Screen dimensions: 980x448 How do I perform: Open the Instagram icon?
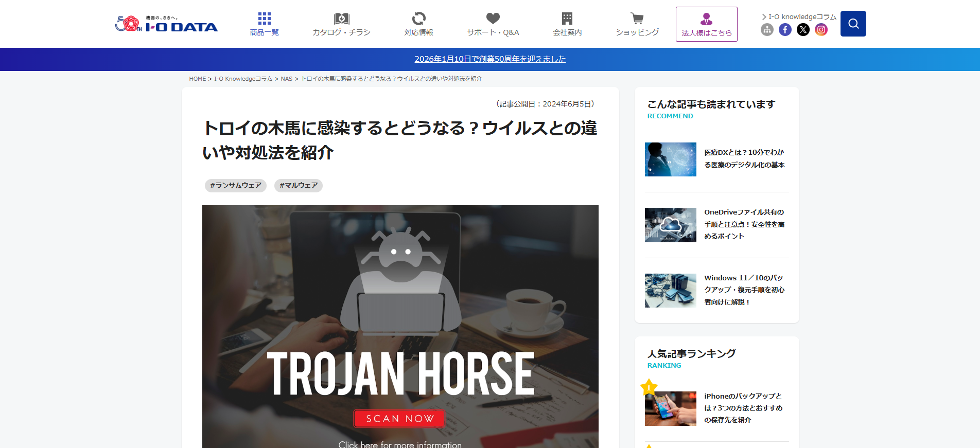tap(821, 30)
